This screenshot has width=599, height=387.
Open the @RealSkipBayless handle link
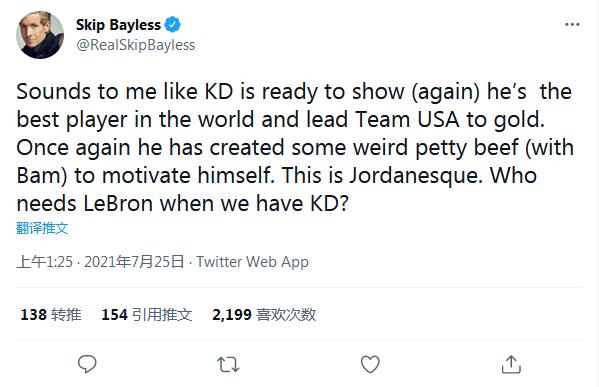pyautogui.click(x=136, y=45)
